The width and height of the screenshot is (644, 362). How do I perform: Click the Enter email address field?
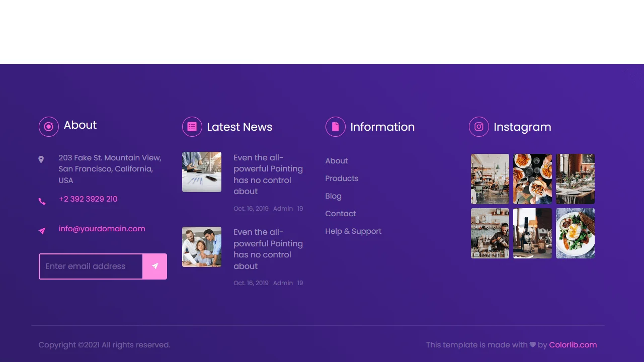click(91, 266)
